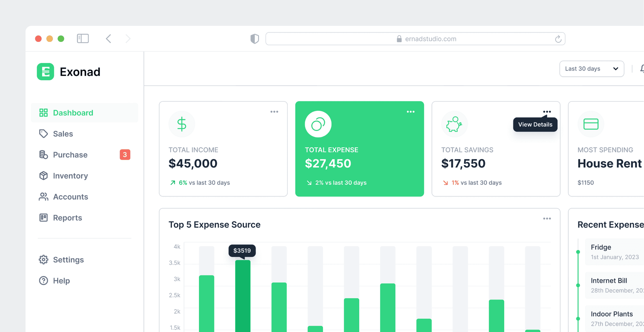
Task: Click the ernadstudio.com address bar
Action: (415, 39)
